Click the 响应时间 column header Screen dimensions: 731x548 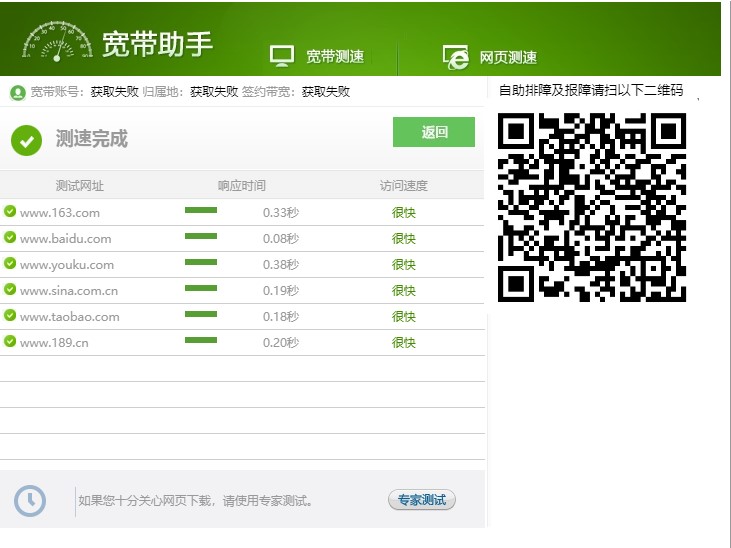point(242,186)
